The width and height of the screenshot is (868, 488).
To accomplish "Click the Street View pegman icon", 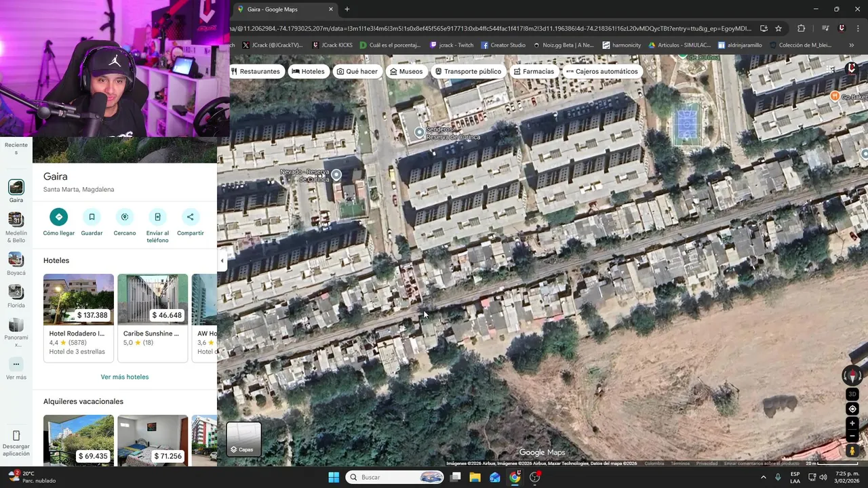I will click(x=852, y=450).
